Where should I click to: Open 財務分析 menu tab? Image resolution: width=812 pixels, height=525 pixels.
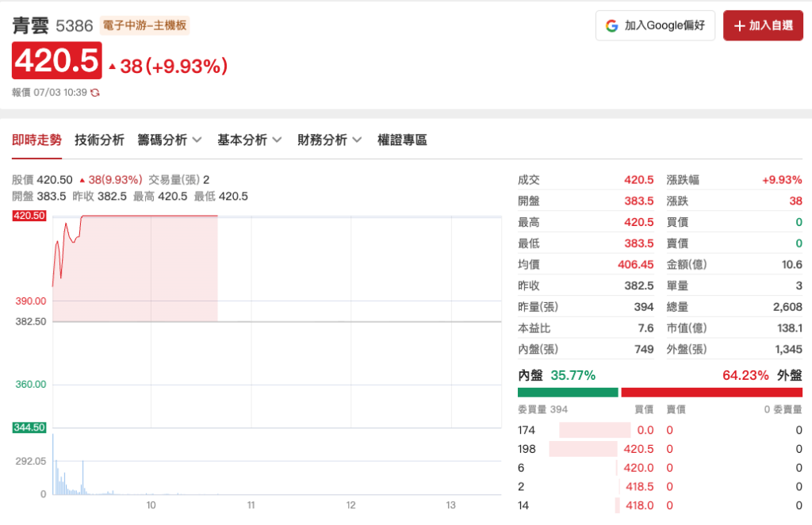click(329, 140)
